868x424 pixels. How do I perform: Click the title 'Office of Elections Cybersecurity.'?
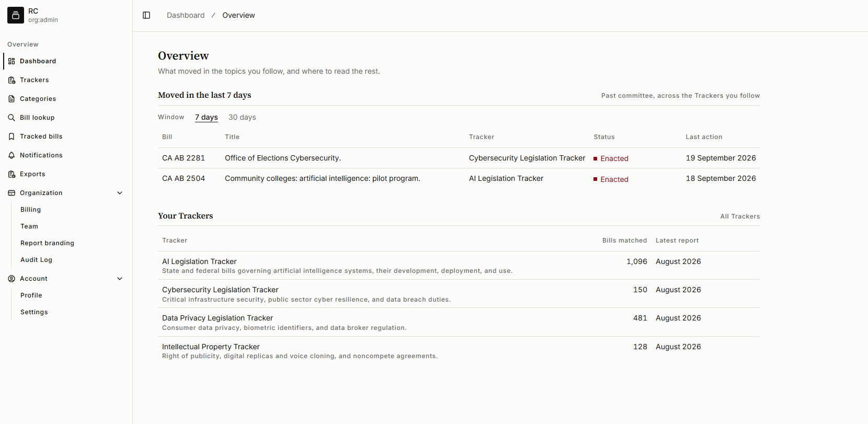283,158
